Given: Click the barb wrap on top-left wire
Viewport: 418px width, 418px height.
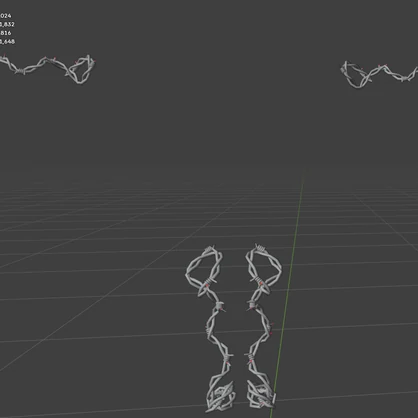Looking at the screenshot, I should click(x=20, y=71).
